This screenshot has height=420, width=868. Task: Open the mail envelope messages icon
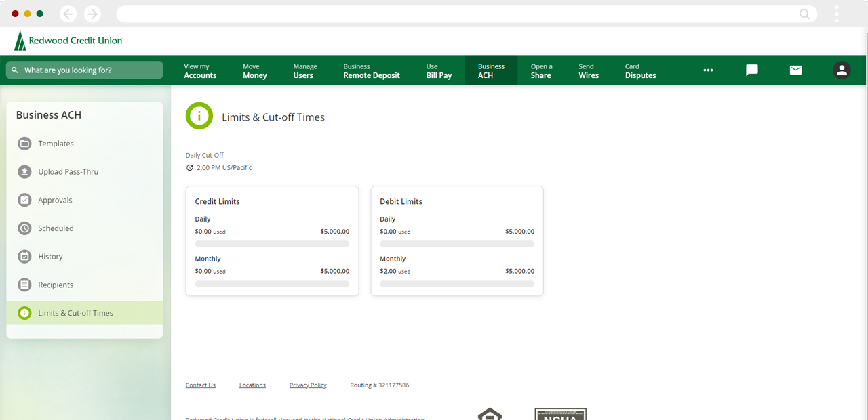coord(795,70)
